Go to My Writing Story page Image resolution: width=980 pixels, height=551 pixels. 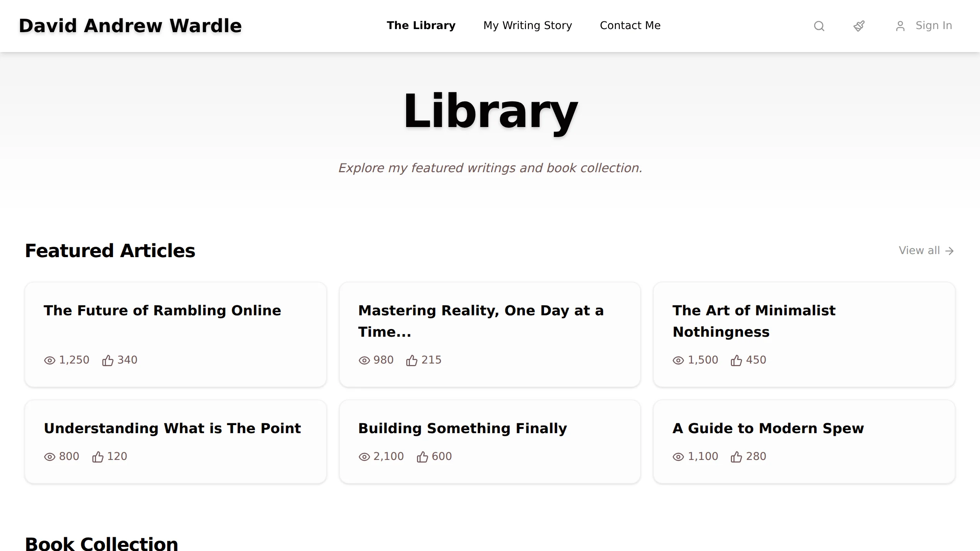528,25
